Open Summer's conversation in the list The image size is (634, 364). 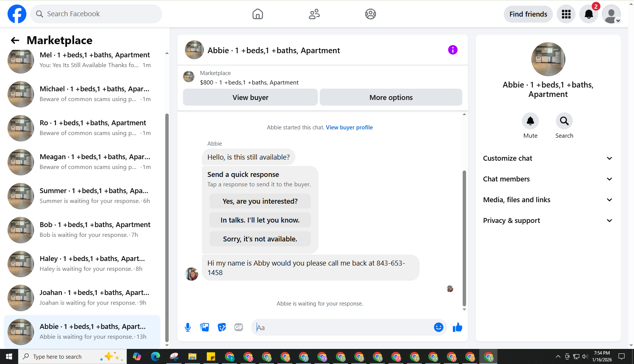pyautogui.click(x=82, y=196)
